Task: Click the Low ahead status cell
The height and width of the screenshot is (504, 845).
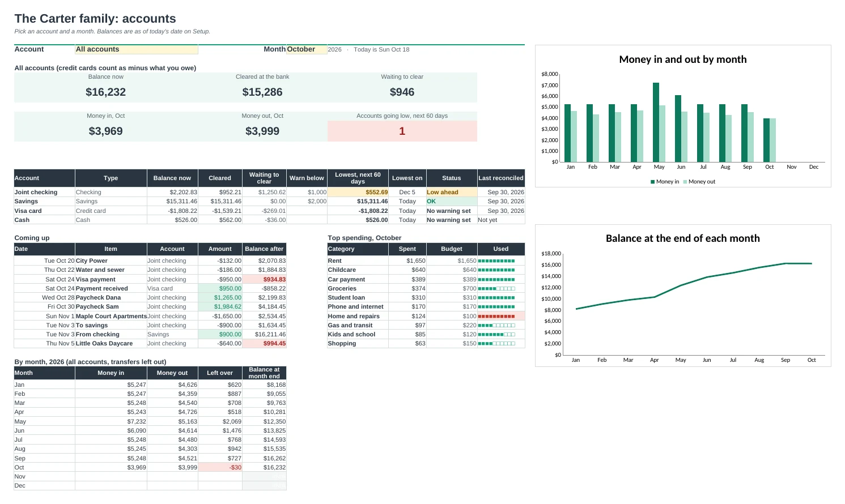Action: pos(451,192)
